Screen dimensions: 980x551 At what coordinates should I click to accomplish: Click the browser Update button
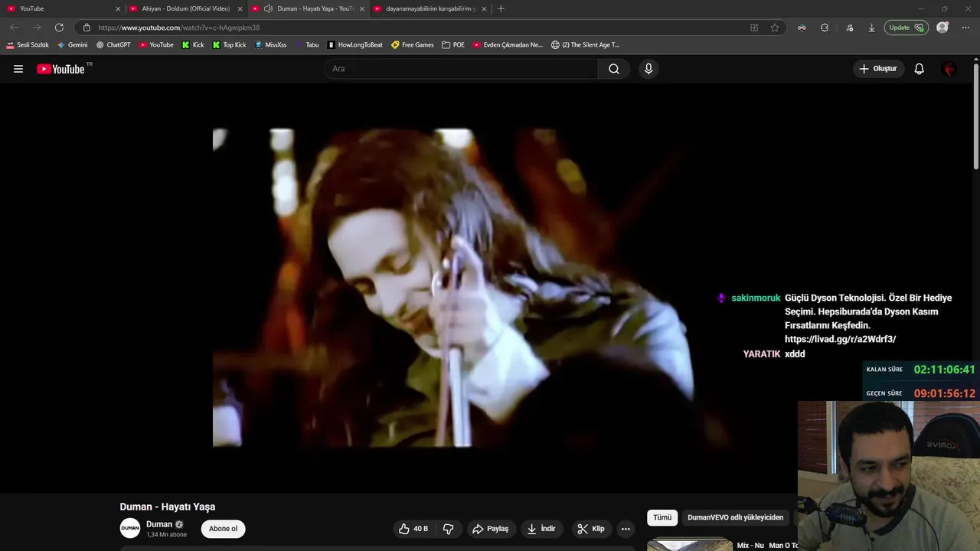[907, 28]
